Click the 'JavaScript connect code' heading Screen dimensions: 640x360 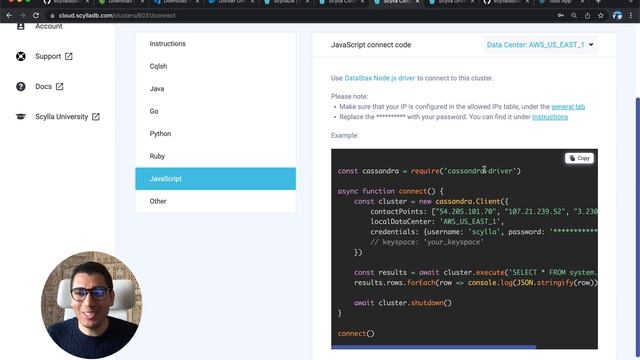click(371, 45)
